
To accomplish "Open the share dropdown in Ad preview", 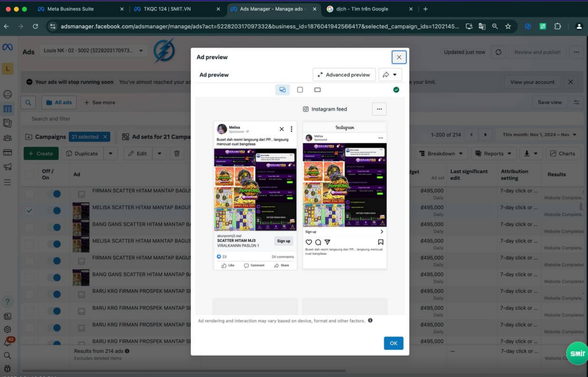I will coord(390,75).
